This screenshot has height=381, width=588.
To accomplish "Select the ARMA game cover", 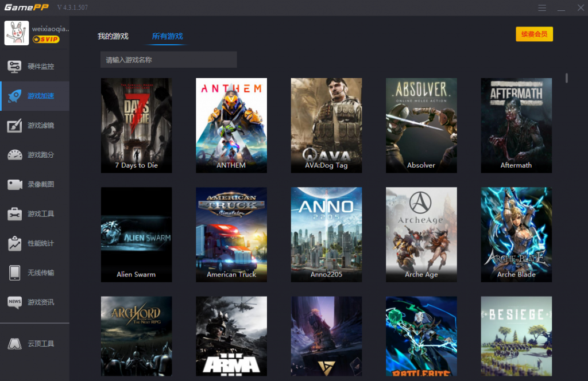I will point(231,336).
